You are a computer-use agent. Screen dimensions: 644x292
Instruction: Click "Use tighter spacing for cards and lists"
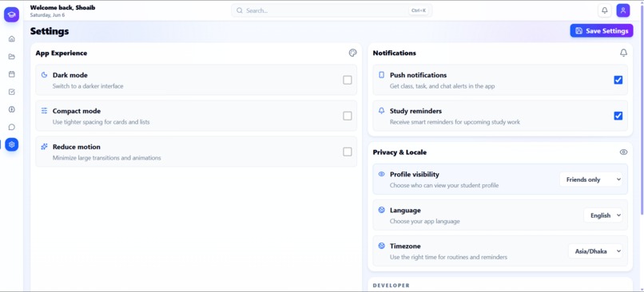pyautogui.click(x=101, y=122)
